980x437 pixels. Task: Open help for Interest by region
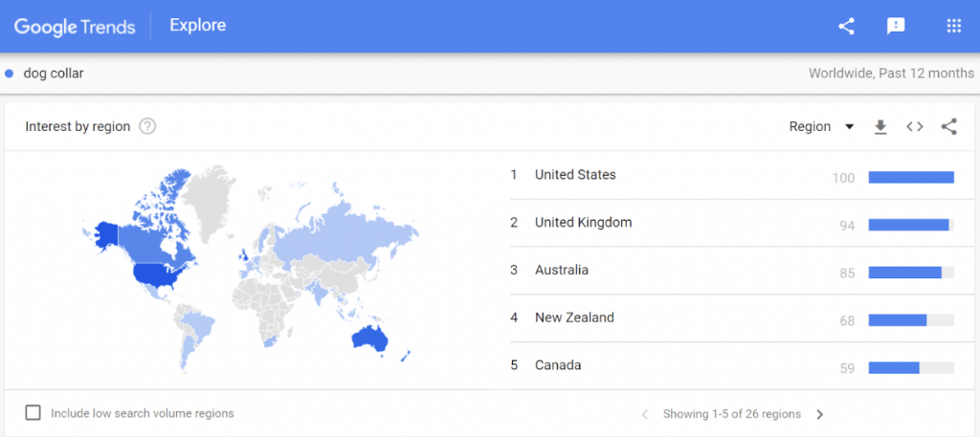pos(147,127)
